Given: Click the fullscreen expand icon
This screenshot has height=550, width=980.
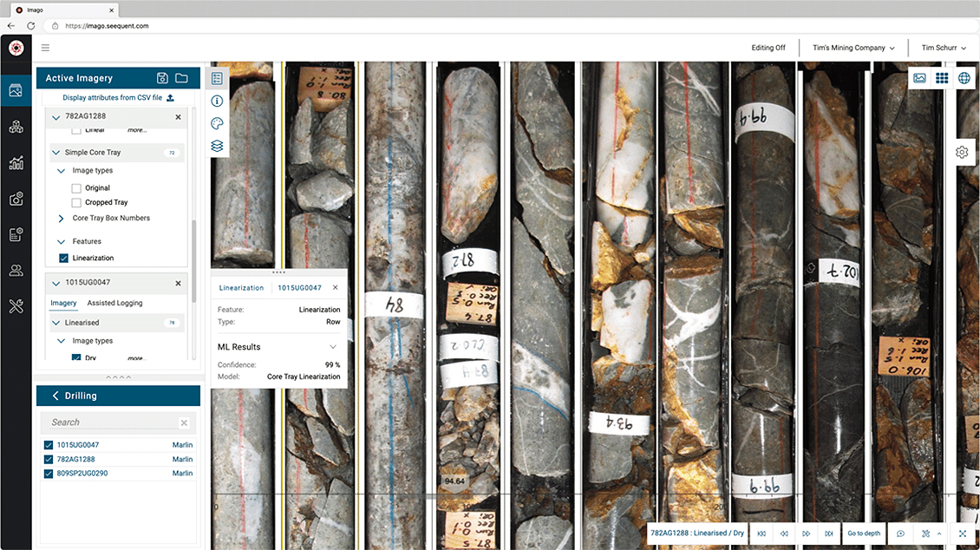Looking at the screenshot, I should pyautogui.click(x=963, y=534).
